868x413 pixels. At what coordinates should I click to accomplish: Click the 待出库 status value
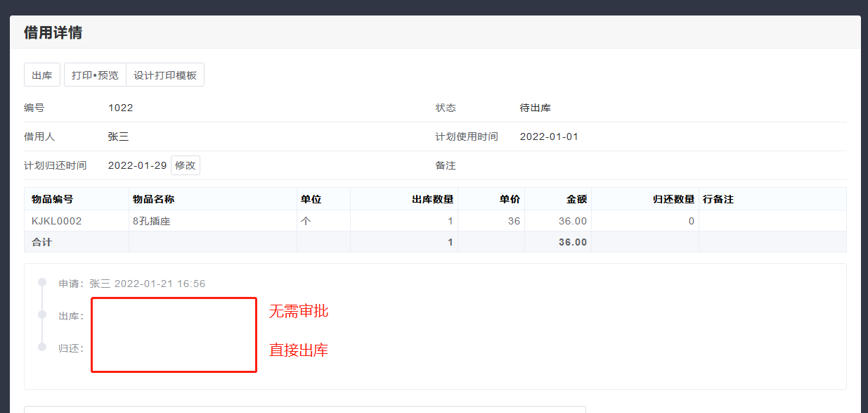(535, 108)
